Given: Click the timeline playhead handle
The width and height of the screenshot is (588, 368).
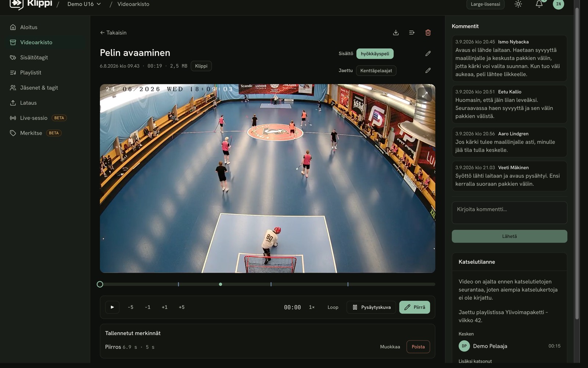Looking at the screenshot, I should (x=100, y=284).
